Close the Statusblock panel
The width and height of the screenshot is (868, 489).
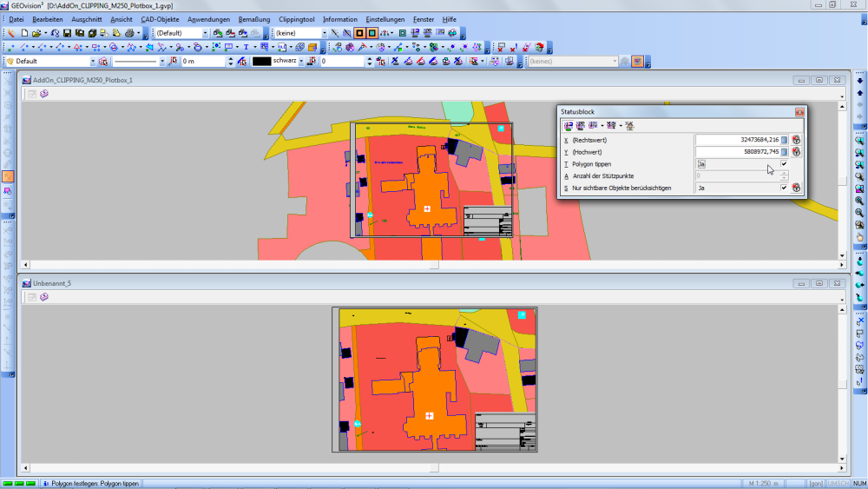pyautogui.click(x=799, y=112)
